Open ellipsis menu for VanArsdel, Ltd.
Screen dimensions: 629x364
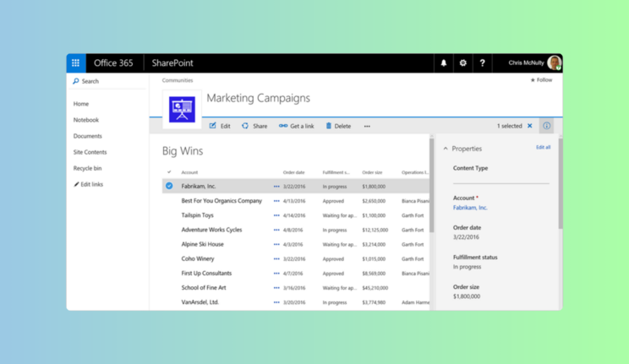[276, 302]
